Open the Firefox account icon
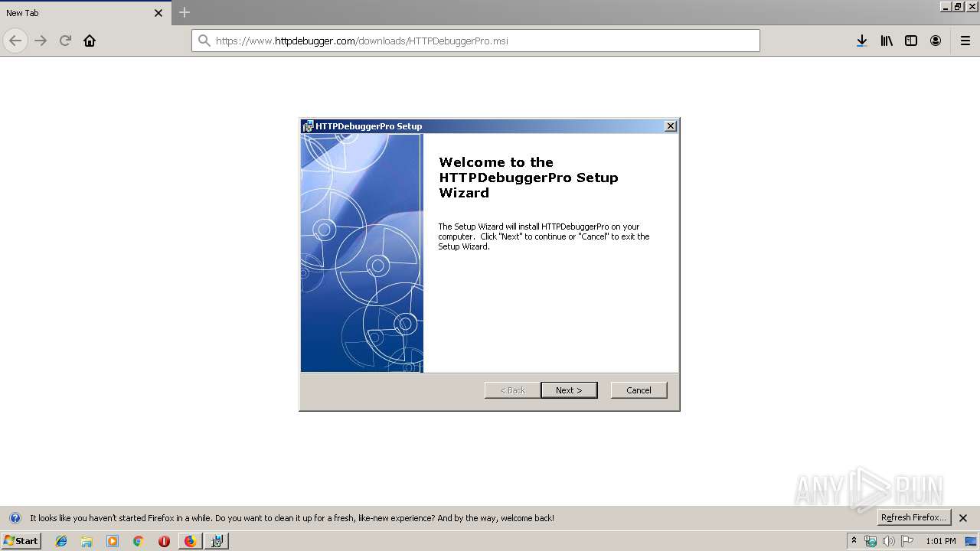980x551 pixels. pyautogui.click(x=936, y=41)
